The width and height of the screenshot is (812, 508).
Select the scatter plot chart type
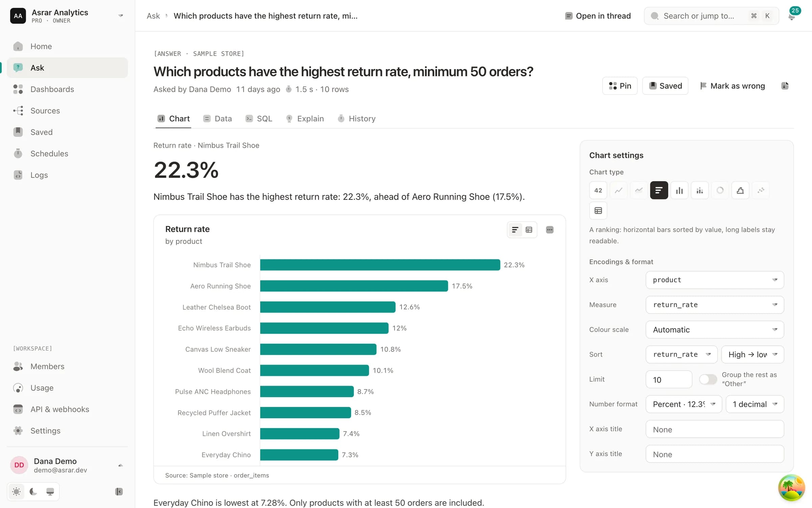pyautogui.click(x=760, y=190)
